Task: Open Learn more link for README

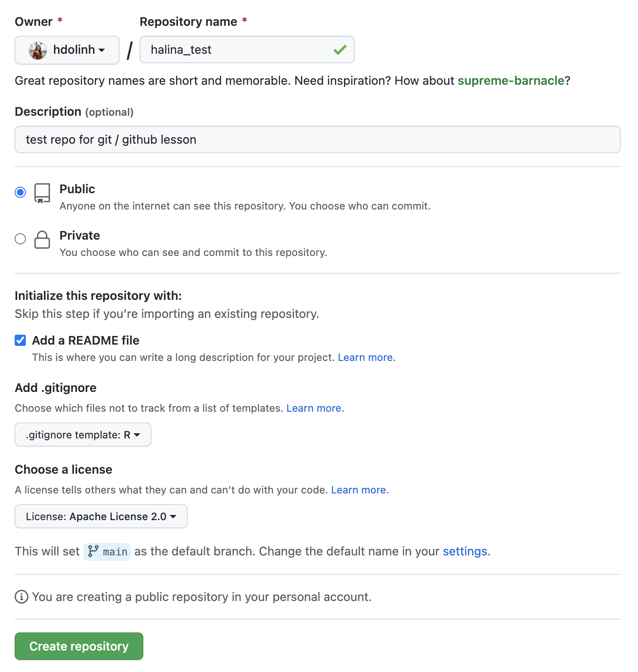Action: 366,358
